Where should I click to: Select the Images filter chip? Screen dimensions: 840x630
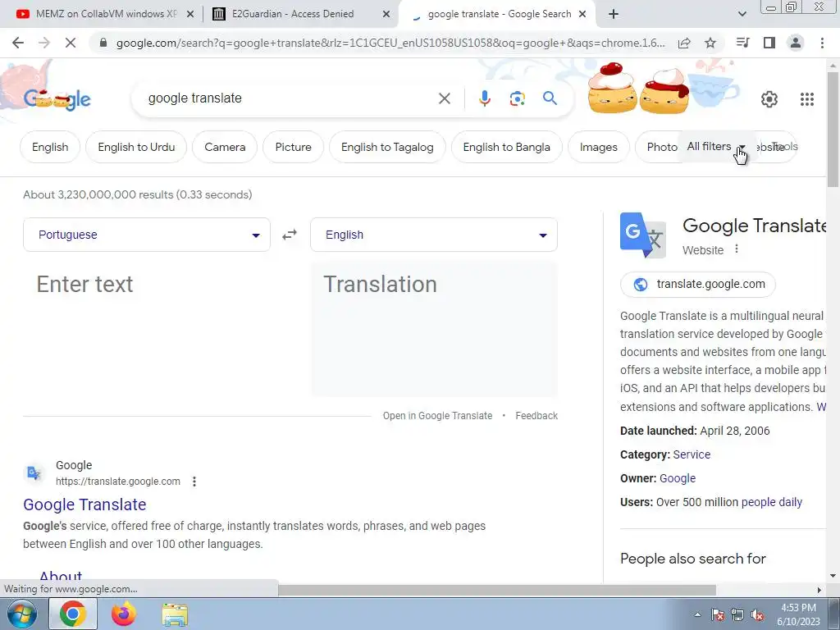[598, 147]
